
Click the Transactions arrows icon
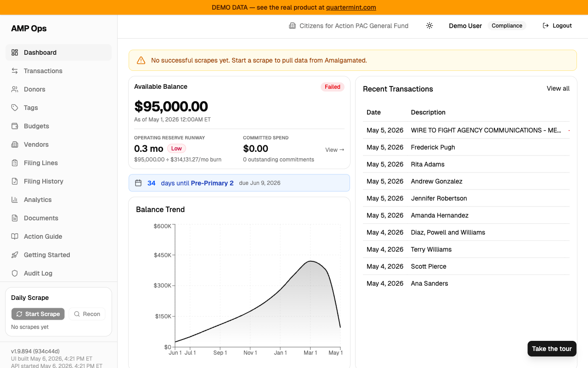point(15,71)
